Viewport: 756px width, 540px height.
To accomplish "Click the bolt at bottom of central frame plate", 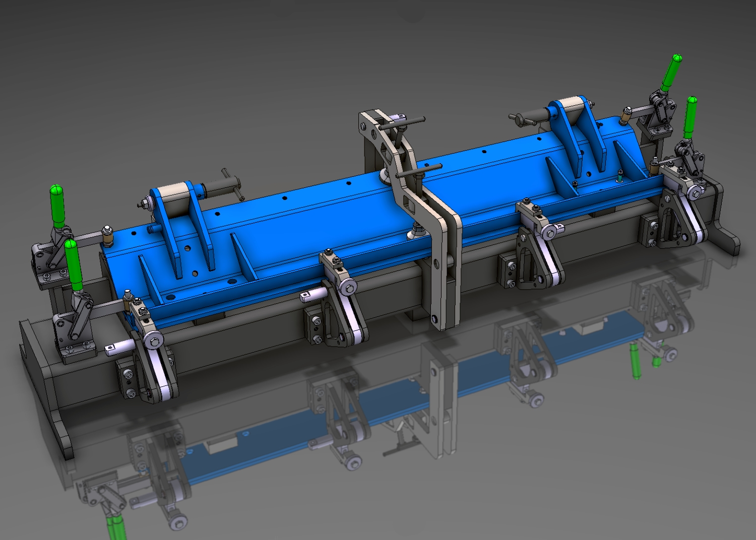I will [x=435, y=318].
